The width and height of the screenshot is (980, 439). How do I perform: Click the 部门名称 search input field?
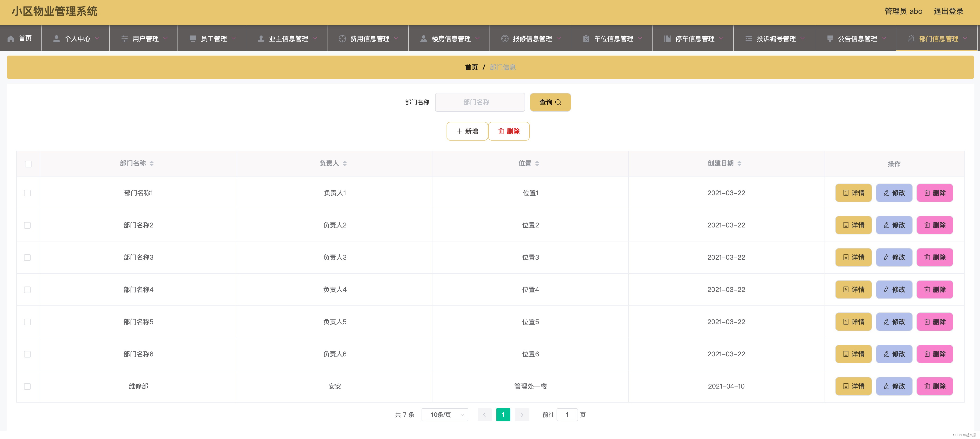click(x=480, y=102)
